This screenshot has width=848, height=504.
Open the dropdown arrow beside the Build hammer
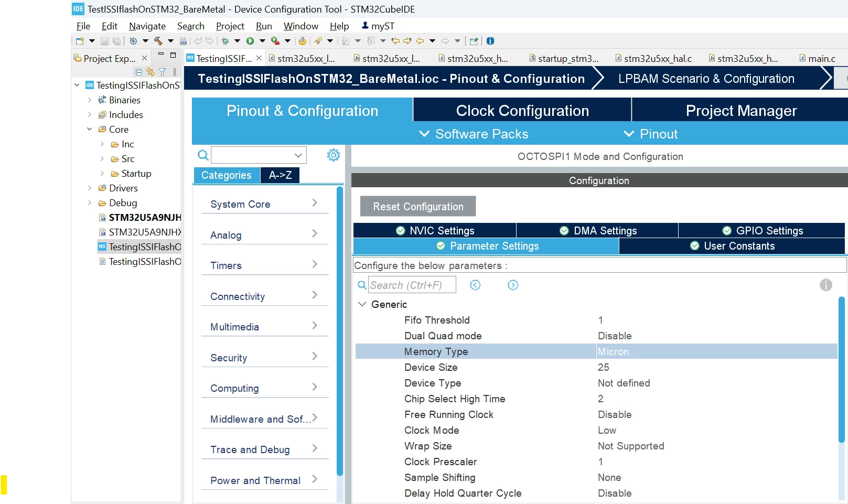click(170, 41)
